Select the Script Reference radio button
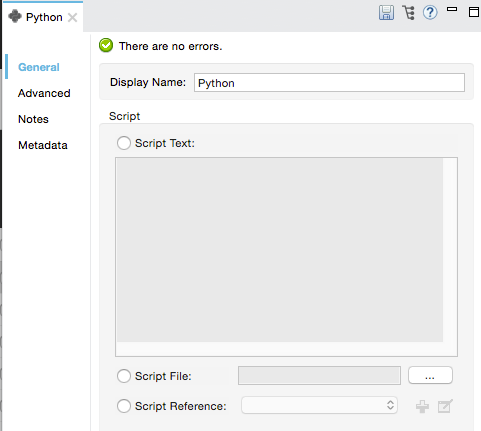Image resolution: width=481 pixels, height=431 pixels. (124, 406)
